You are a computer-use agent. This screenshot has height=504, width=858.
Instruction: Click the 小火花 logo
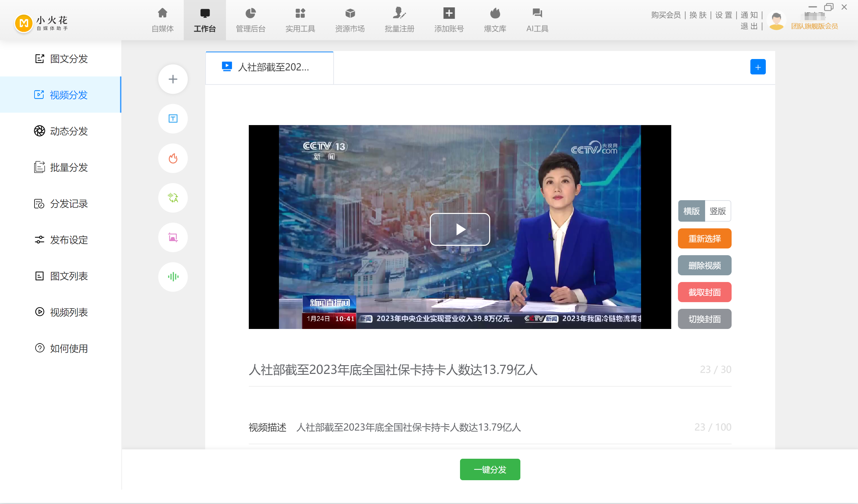pyautogui.click(x=41, y=23)
